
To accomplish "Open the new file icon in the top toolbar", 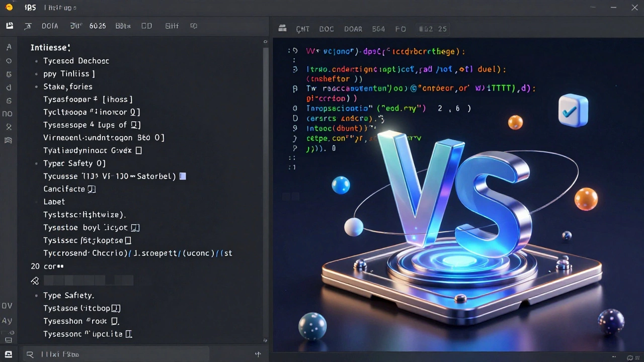I will [10, 26].
